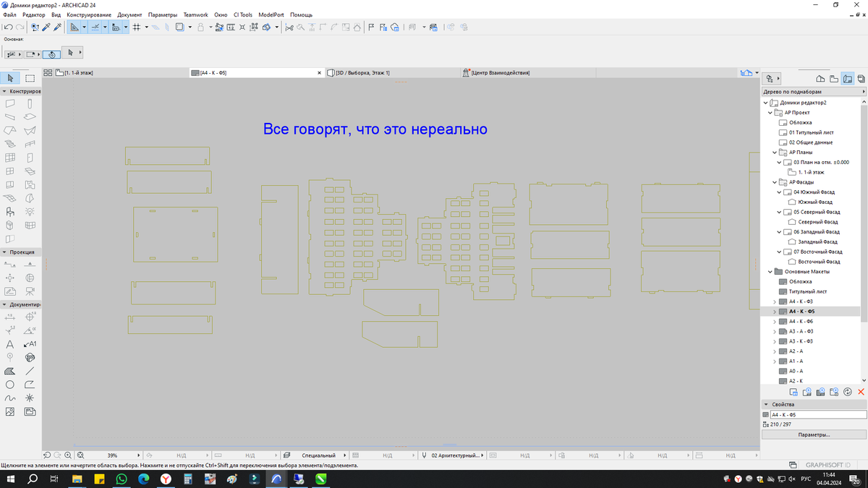
Task: Click the Trim scissors icon
Action: pos(289,27)
